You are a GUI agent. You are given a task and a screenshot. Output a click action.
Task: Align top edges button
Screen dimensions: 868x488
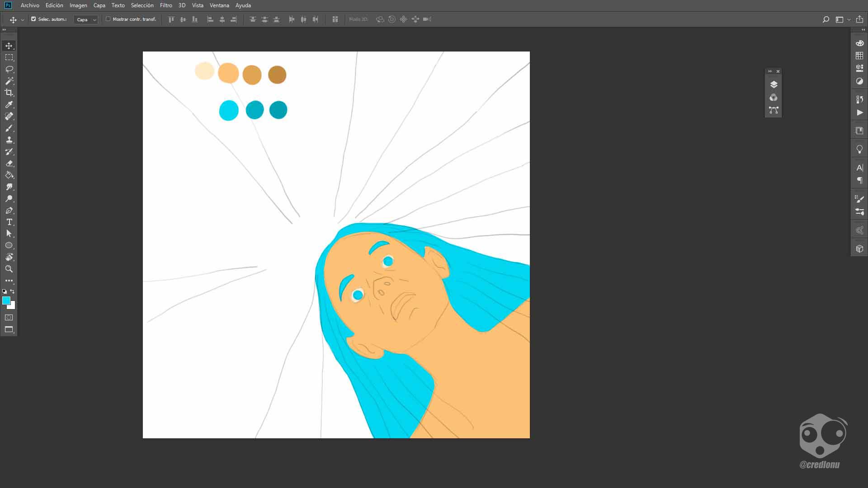(x=171, y=19)
